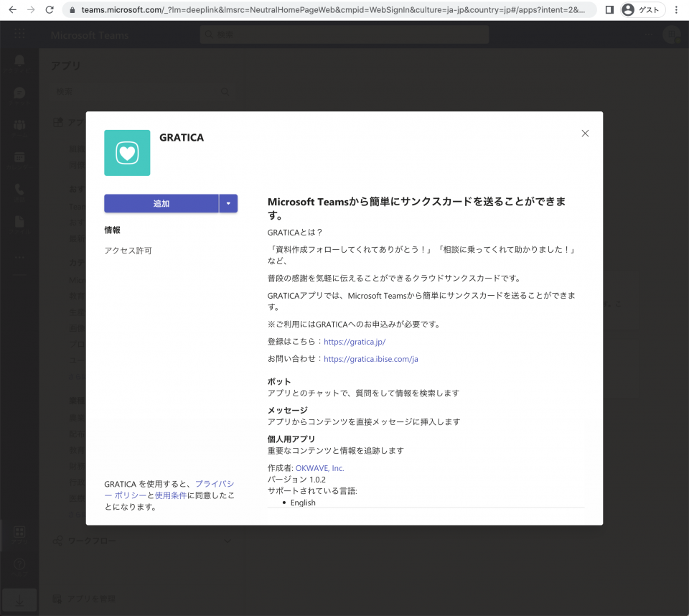Close the GRATICA app dialog
The image size is (689, 616).
tap(585, 134)
